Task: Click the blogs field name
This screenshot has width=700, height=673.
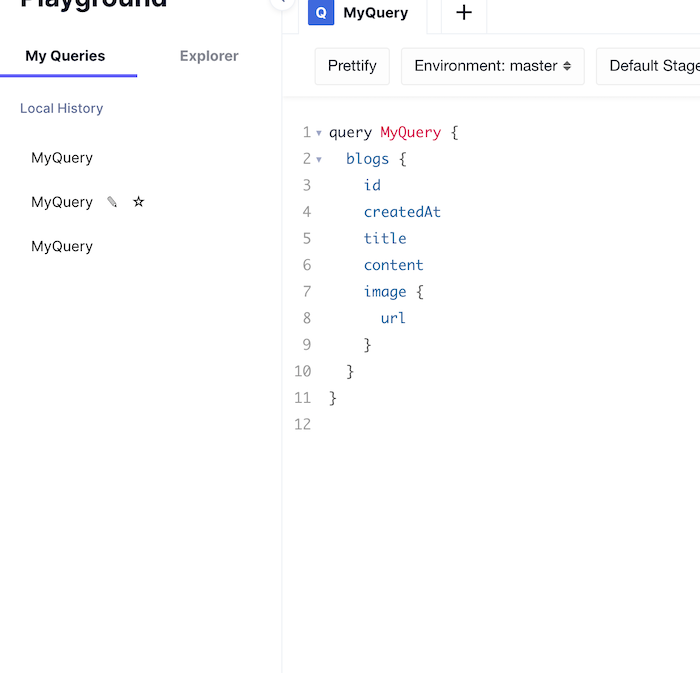Action: click(x=367, y=159)
